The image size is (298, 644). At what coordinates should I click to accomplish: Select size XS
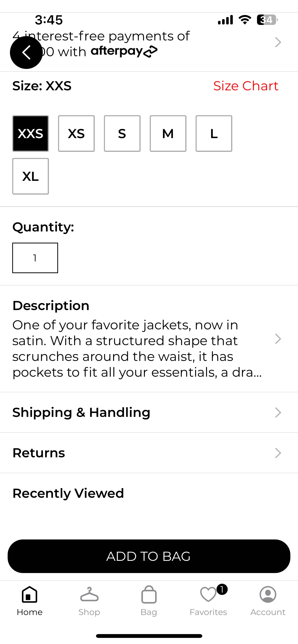[76, 134]
